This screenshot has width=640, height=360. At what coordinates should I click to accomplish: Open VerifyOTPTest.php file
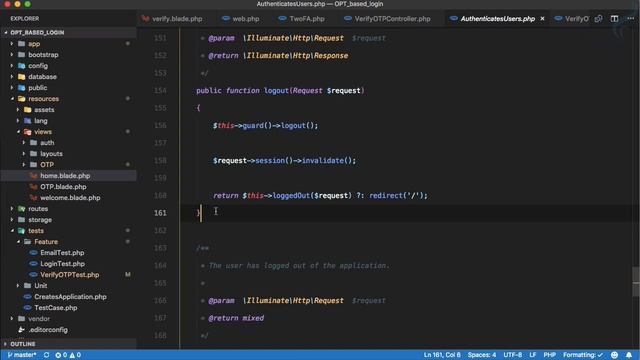click(x=69, y=275)
